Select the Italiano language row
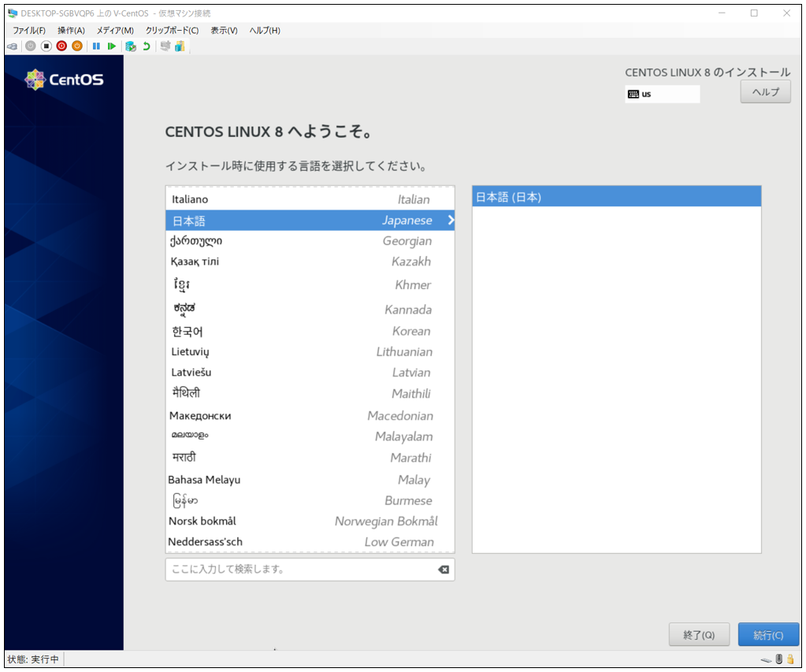The image size is (806, 672). click(x=310, y=199)
